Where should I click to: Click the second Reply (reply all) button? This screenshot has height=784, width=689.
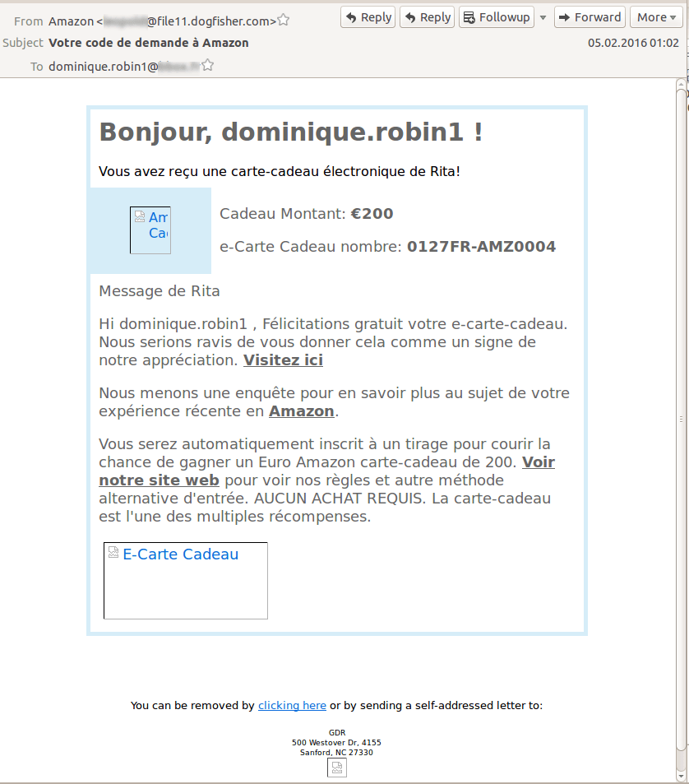point(428,17)
